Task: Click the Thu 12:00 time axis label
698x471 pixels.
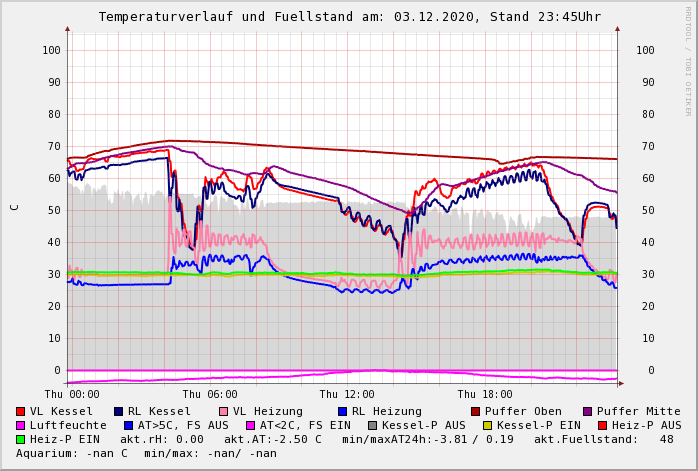Action: (347, 395)
